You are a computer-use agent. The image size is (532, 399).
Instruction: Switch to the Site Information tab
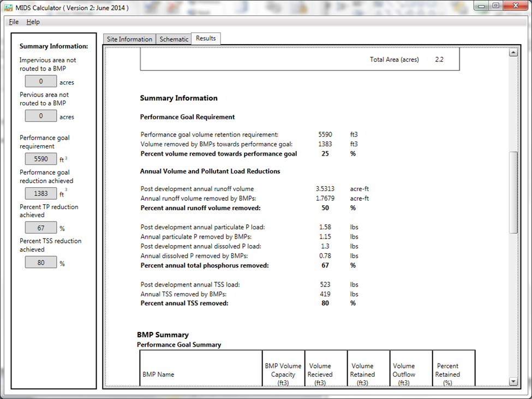(x=130, y=39)
